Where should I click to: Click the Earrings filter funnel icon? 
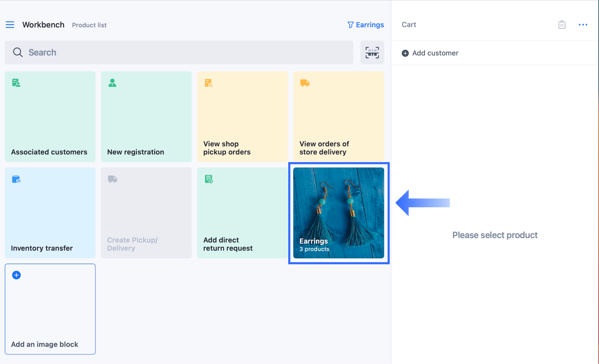[x=350, y=25]
